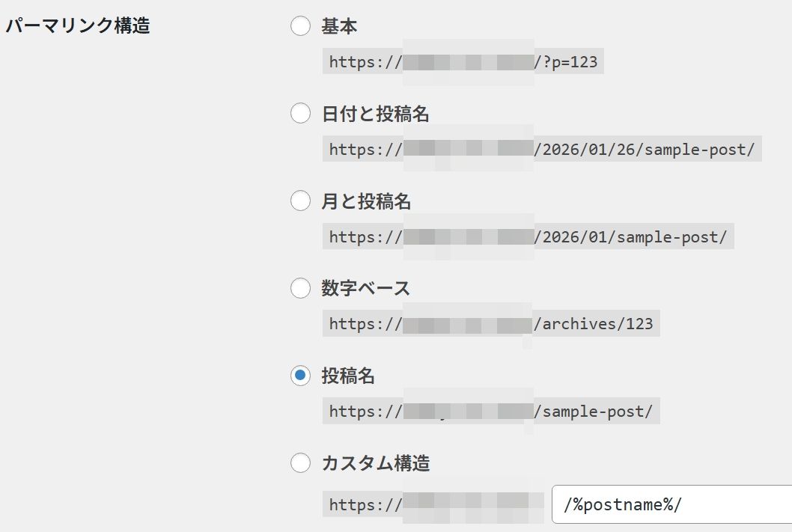Viewport: 792px width, 532px height.
Task: Select the 数字ベース permalink option
Action: pyautogui.click(x=300, y=287)
